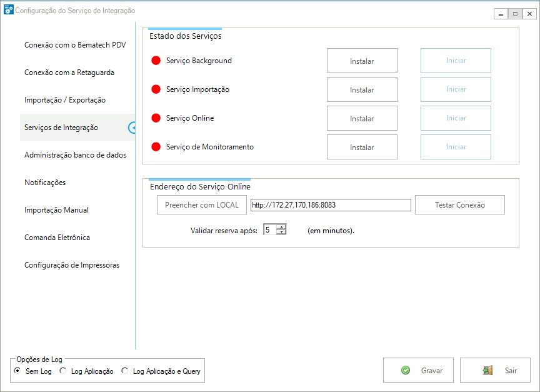The height and width of the screenshot is (392, 540).
Task: Install the Serviço Background
Action: [x=362, y=61]
